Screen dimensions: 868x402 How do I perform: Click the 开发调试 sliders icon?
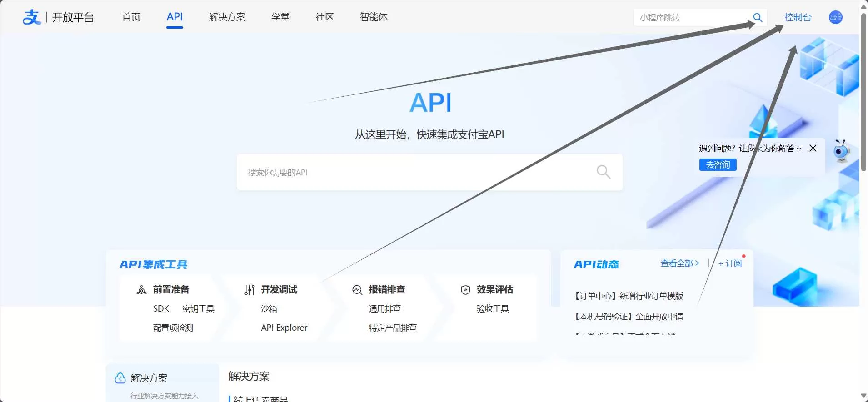(x=249, y=290)
